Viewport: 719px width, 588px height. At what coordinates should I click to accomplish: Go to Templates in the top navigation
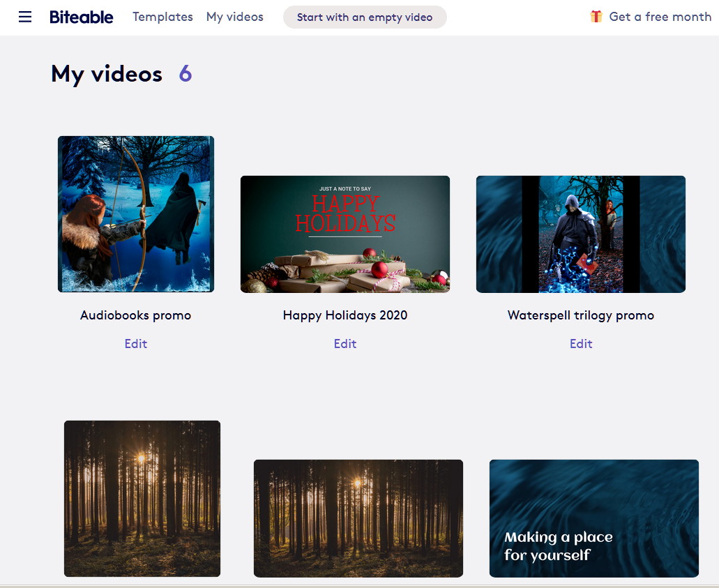[162, 17]
